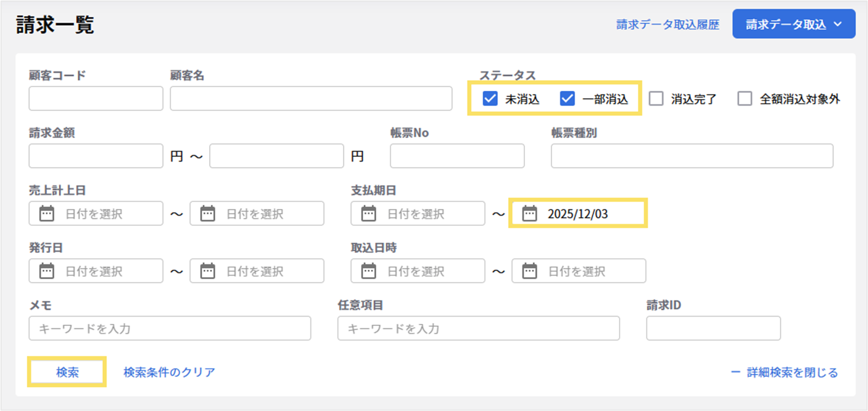The width and height of the screenshot is (868, 411).
Task: Click calendar icon in 売上計上日 start date
Action: point(47,214)
